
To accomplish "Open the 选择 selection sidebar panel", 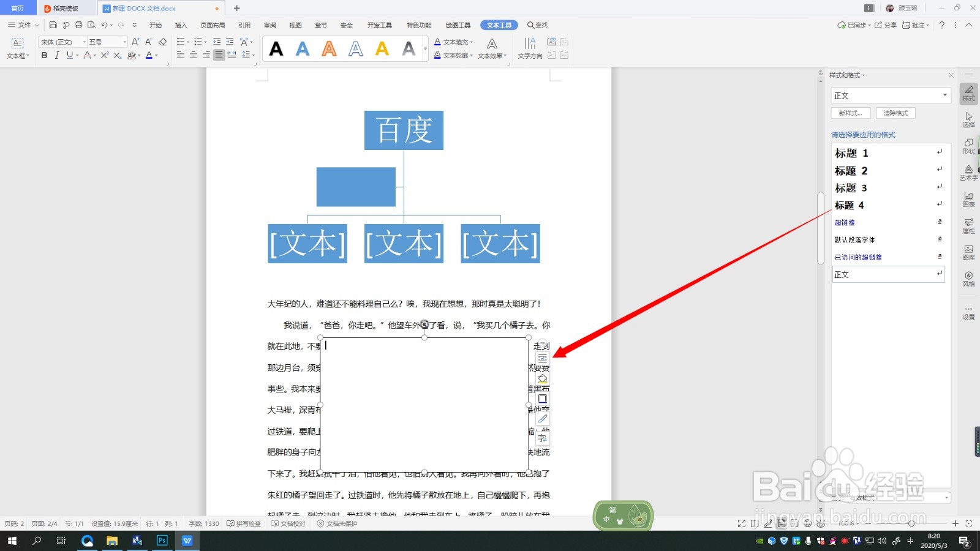I will (968, 120).
